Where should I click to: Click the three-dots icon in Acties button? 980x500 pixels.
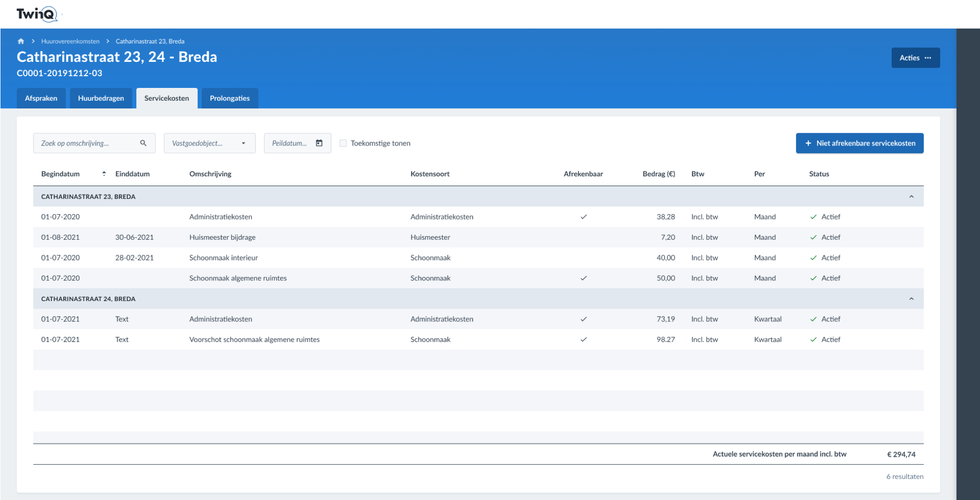pos(927,58)
